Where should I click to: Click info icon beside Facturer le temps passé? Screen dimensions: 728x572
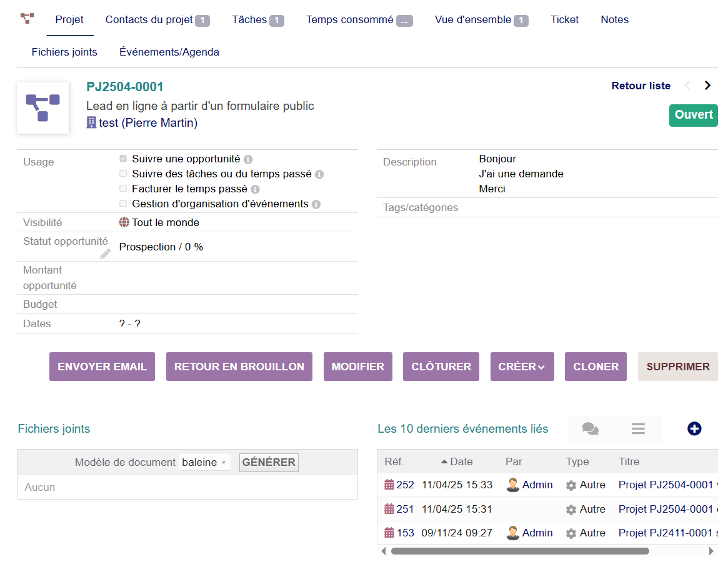[x=255, y=189]
